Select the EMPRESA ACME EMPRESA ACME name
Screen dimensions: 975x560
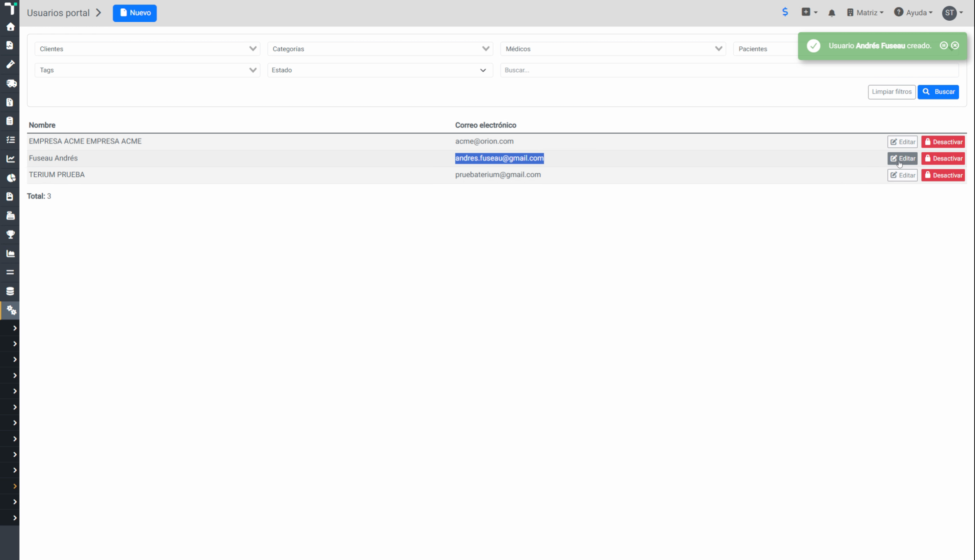tap(85, 141)
